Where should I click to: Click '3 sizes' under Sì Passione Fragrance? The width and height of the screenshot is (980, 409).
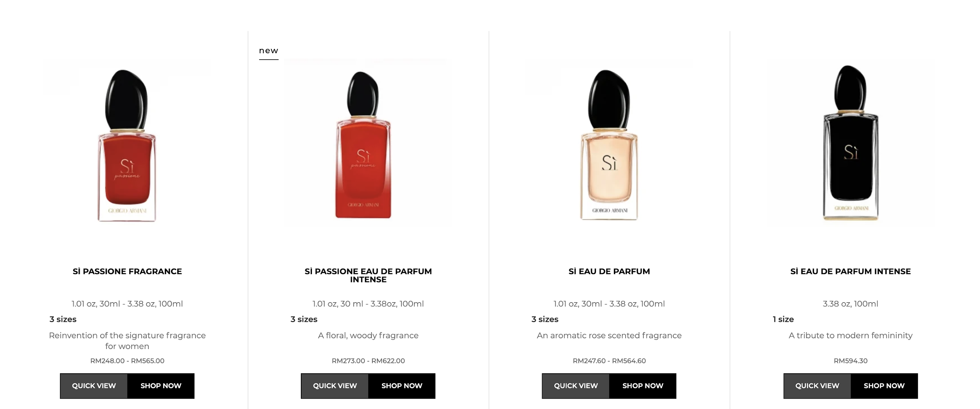click(x=63, y=319)
